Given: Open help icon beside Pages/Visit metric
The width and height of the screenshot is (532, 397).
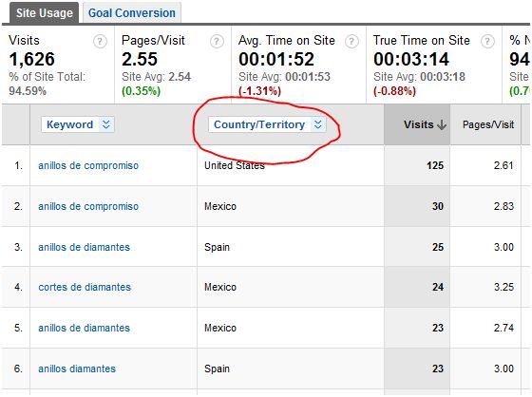Looking at the screenshot, I should coord(217,42).
